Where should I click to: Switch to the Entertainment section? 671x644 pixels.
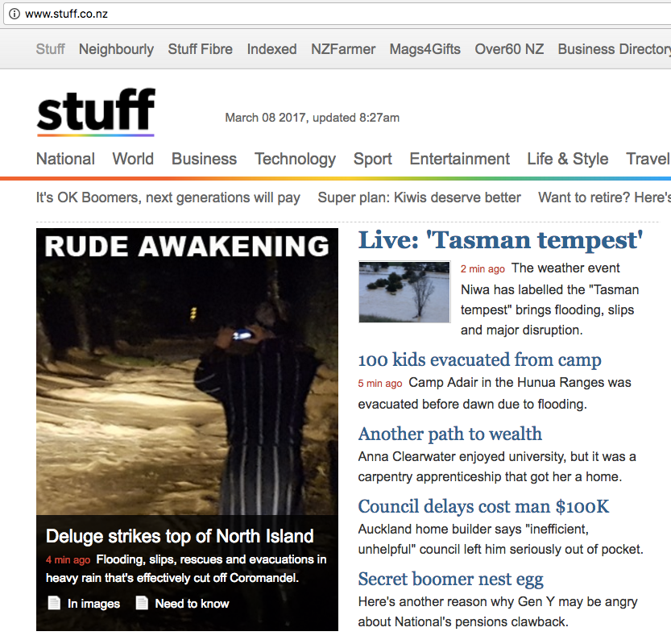(x=460, y=159)
